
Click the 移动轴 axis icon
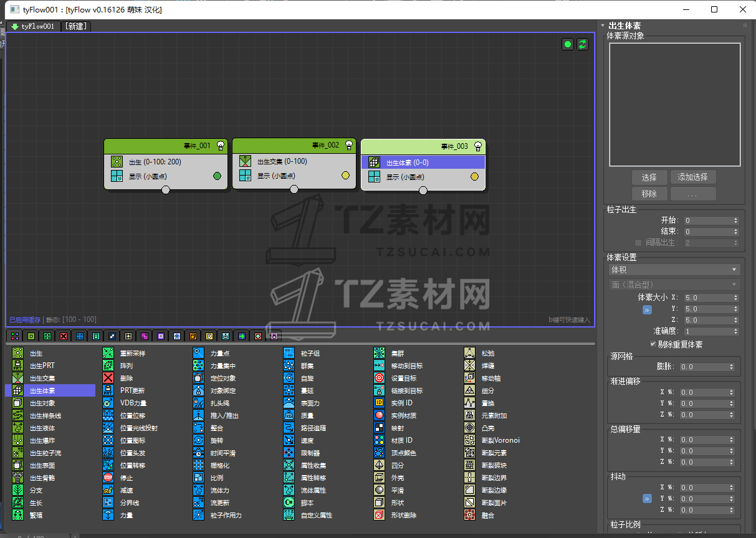470,378
